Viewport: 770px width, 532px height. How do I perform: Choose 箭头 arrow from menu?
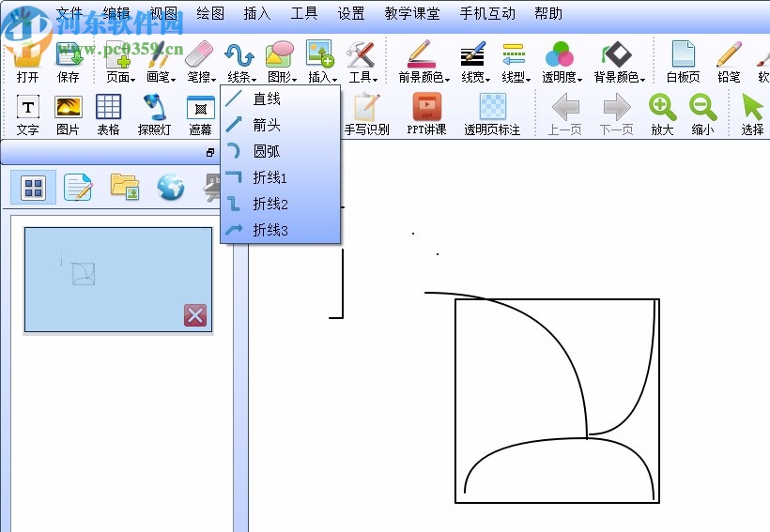tap(281, 125)
